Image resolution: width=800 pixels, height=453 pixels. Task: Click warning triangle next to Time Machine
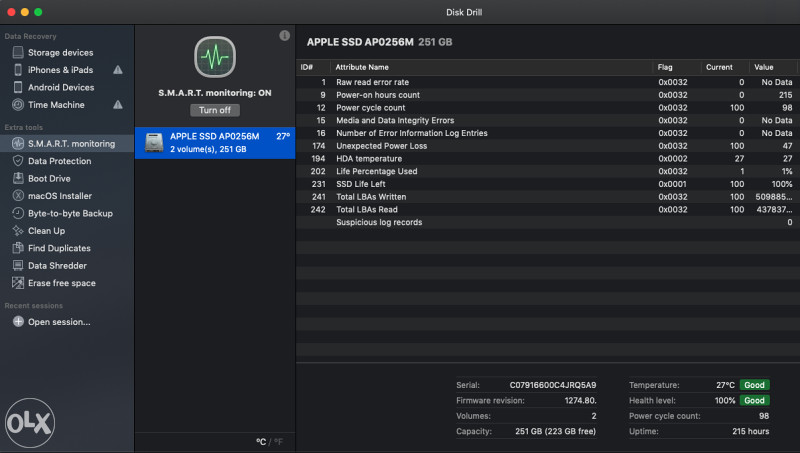pos(118,105)
